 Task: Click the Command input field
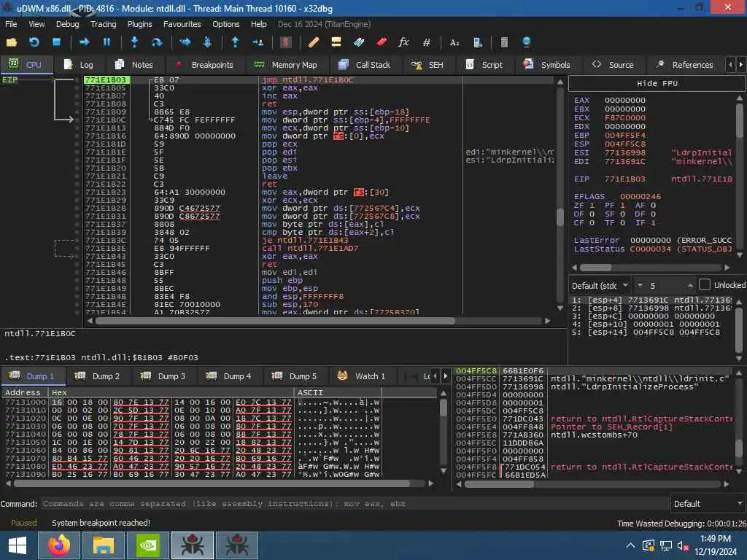355,504
